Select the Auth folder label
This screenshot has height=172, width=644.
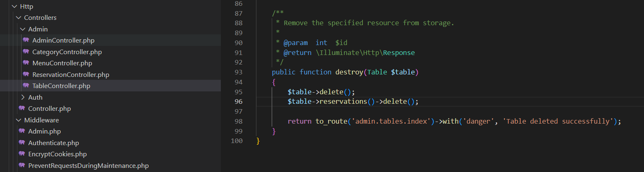[35, 98]
